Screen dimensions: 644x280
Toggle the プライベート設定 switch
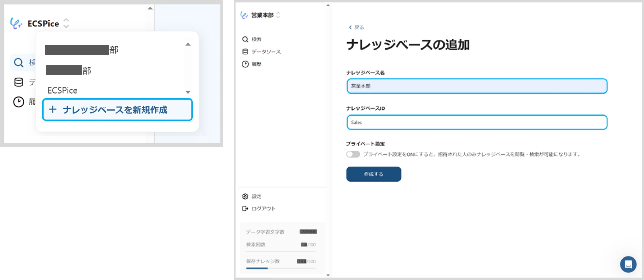353,154
